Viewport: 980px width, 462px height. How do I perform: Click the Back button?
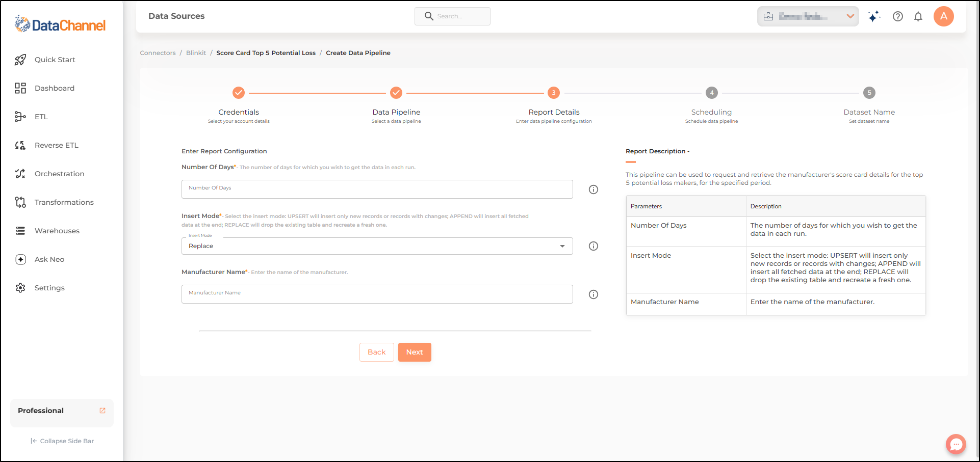[377, 352]
